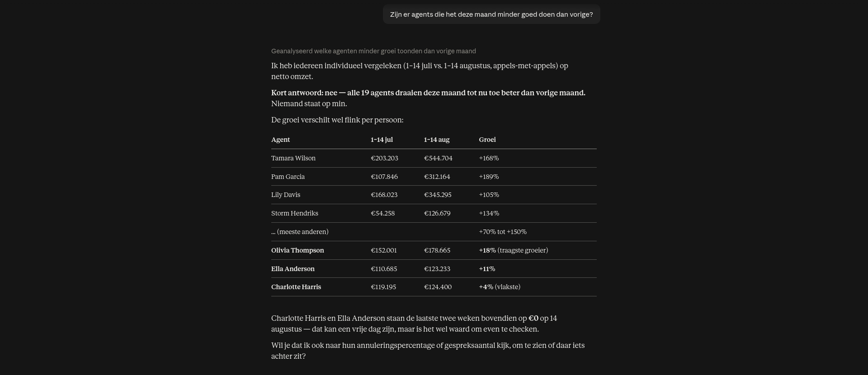
Task: Select the Agent column header
Action: pyautogui.click(x=281, y=140)
